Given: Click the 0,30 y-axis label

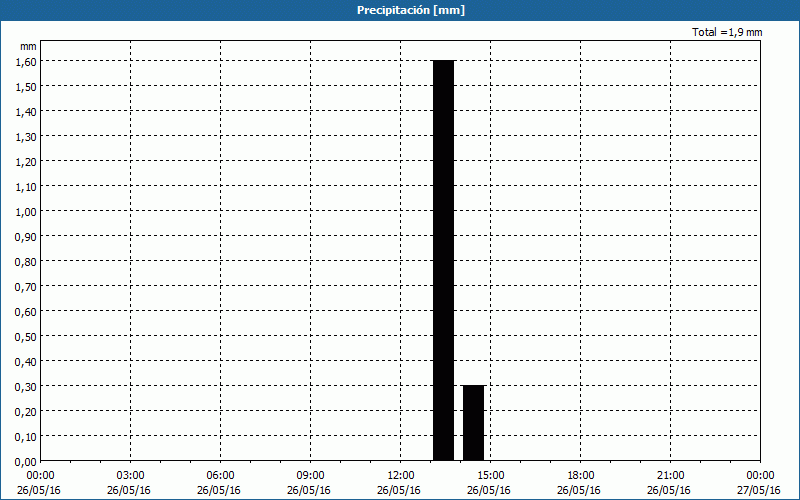Looking at the screenshot, I should (26, 386).
